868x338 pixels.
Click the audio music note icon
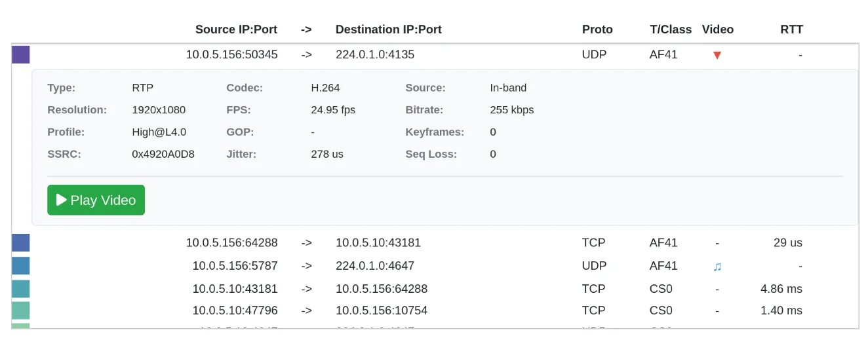tap(717, 267)
